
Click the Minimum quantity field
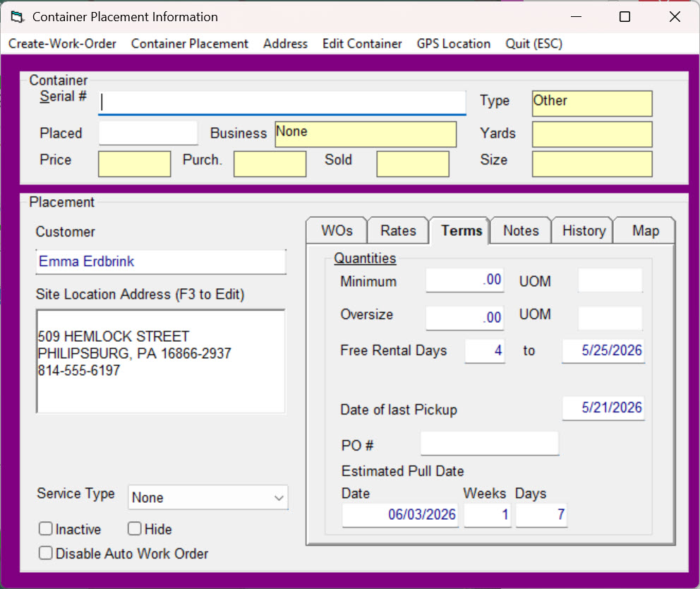(465, 280)
